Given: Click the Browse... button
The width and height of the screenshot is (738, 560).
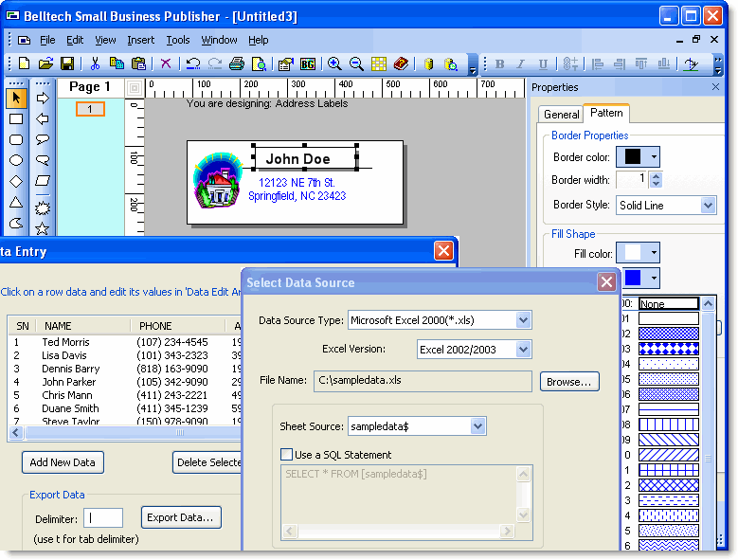Looking at the screenshot, I should click(x=569, y=381).
